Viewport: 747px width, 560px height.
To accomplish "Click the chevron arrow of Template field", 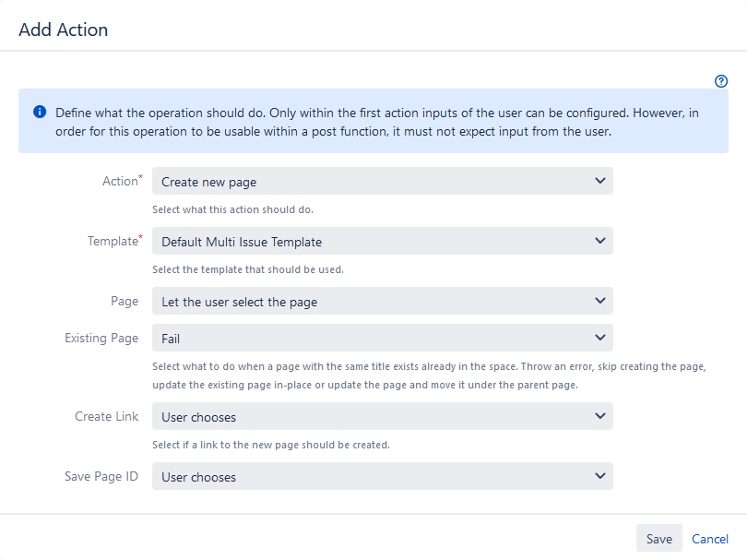I will (x=600, y=241).
